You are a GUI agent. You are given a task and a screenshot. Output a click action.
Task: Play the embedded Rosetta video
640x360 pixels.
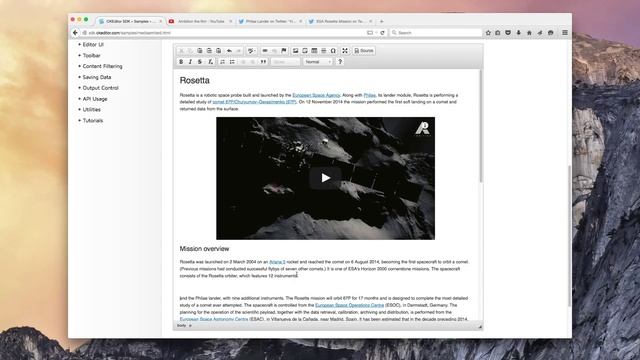325,178
